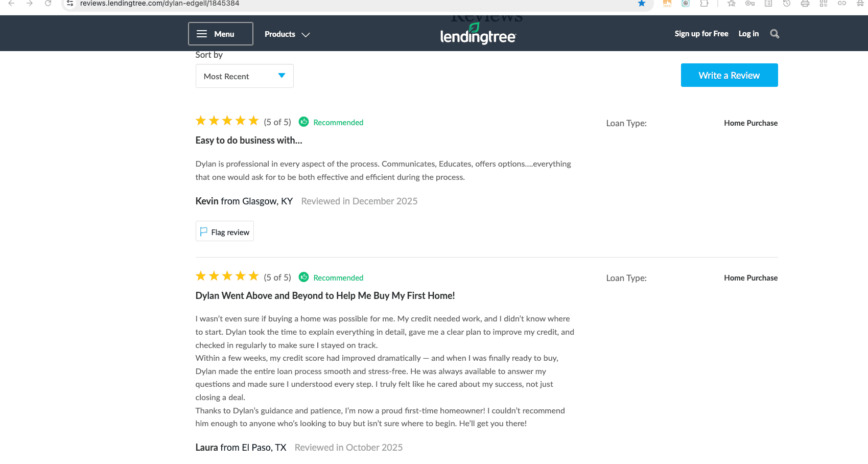Click the Log in link
The image size is (868, 464).
748,34
